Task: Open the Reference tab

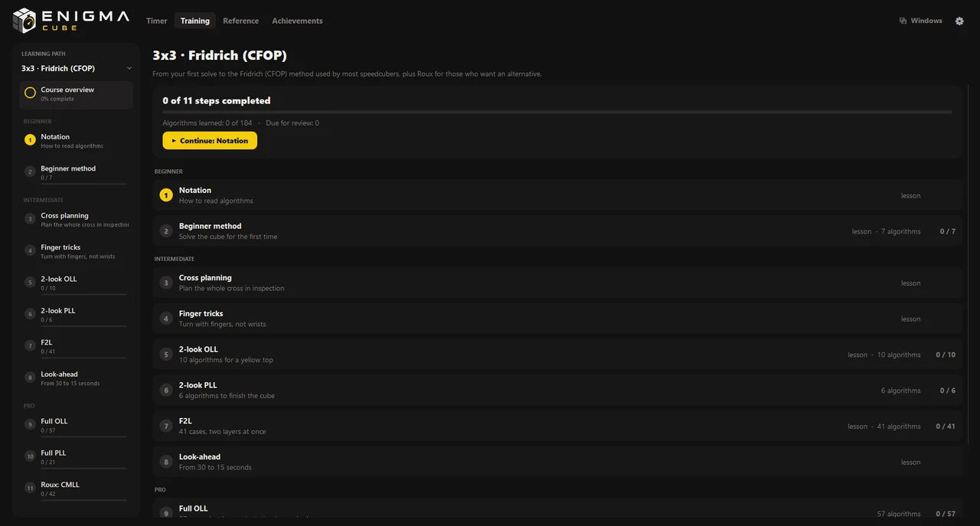Action: pyautogui.click(x=241, y=21)
